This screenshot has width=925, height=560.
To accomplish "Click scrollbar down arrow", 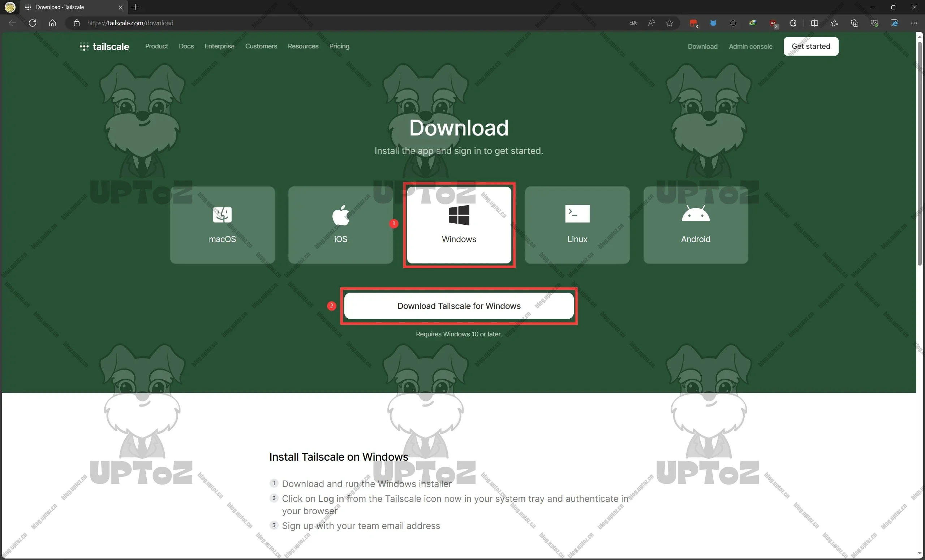I will 920,553.
